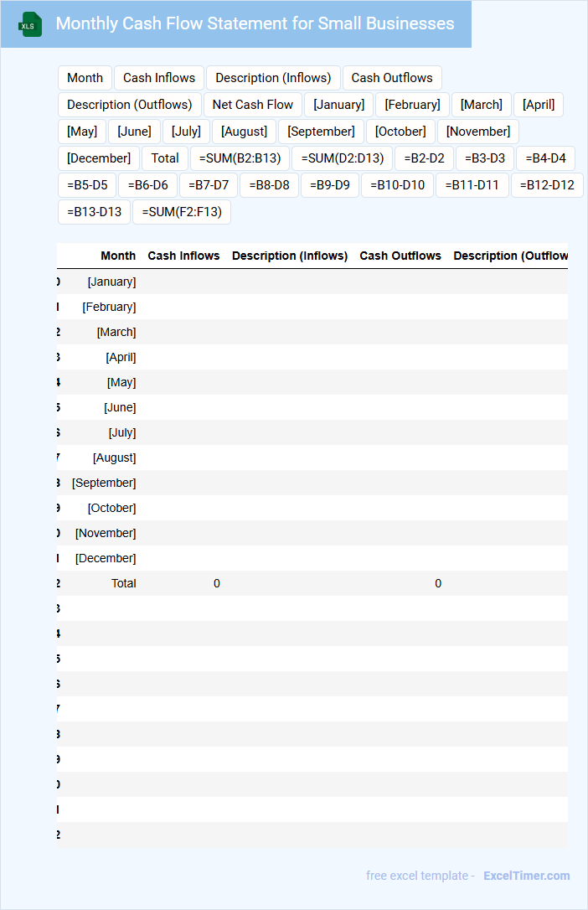The width and height of the screenshot is (588, 910).
Task: Click the =B8-D8 formula tag
Action: (x=269, y=184)
